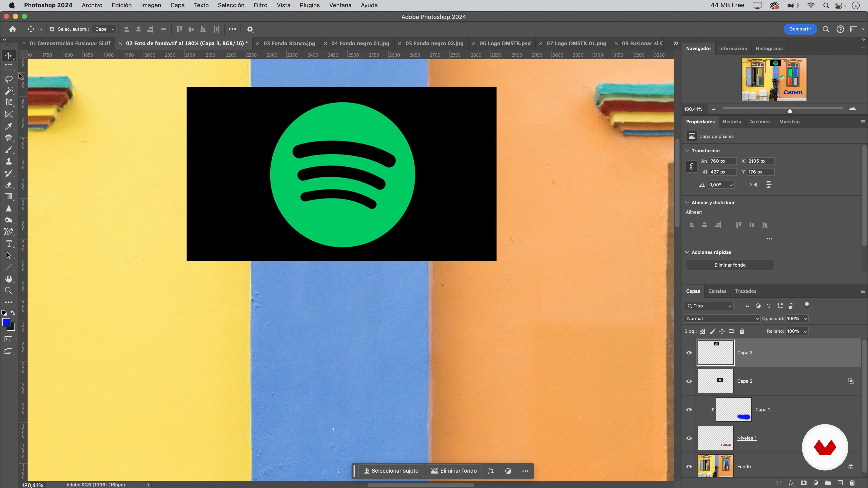
Task: Add a layer style (fx)
Action: (792, 483)
